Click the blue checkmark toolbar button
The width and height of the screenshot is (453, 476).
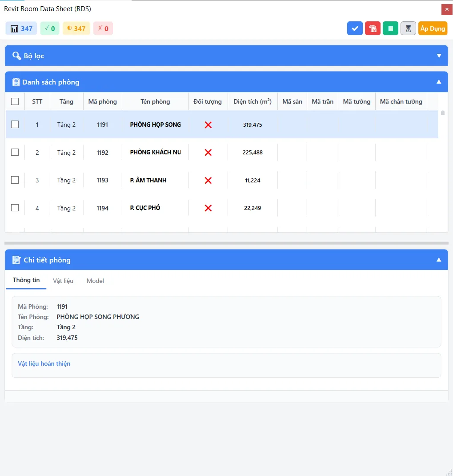pos(355,28)
